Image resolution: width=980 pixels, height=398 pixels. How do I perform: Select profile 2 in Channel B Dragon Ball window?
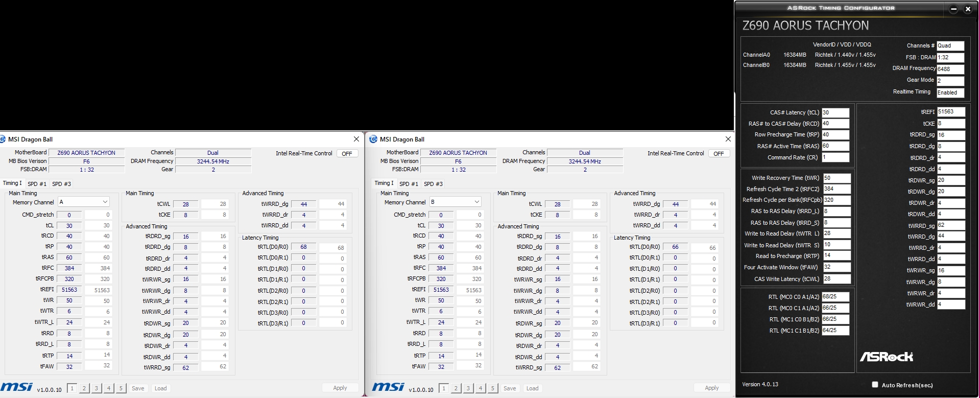coord(456,388)
